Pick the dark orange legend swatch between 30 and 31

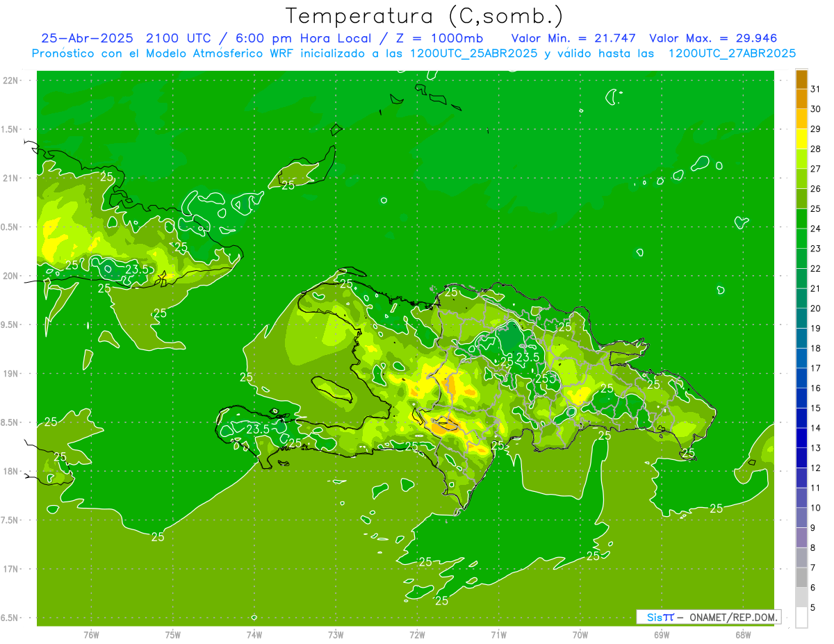coord(801,99)
